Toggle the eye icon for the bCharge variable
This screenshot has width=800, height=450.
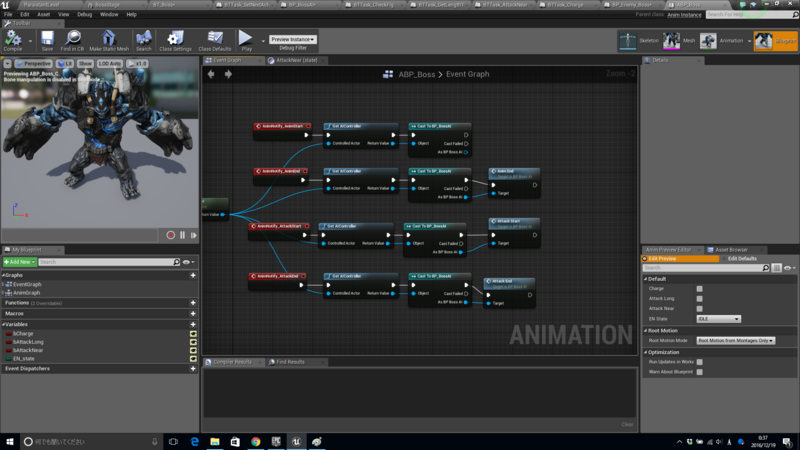[x=193, y=334]
